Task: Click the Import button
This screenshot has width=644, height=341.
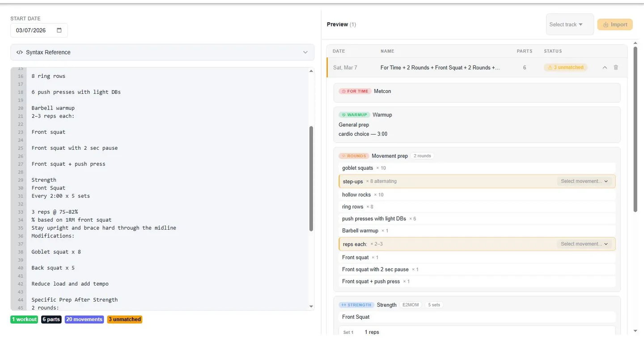Action: pos(615,25)
